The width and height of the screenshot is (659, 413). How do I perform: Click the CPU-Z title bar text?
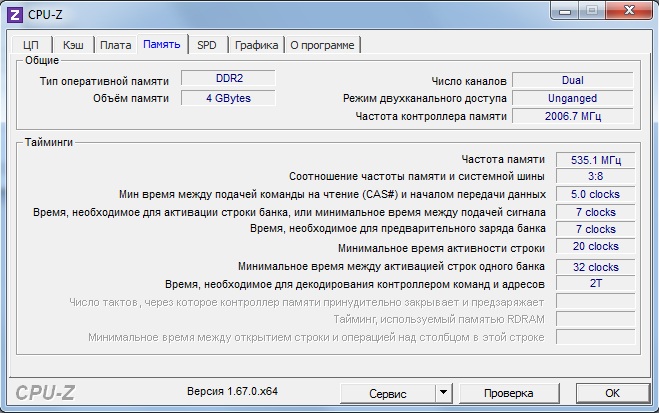pos(45,15)
